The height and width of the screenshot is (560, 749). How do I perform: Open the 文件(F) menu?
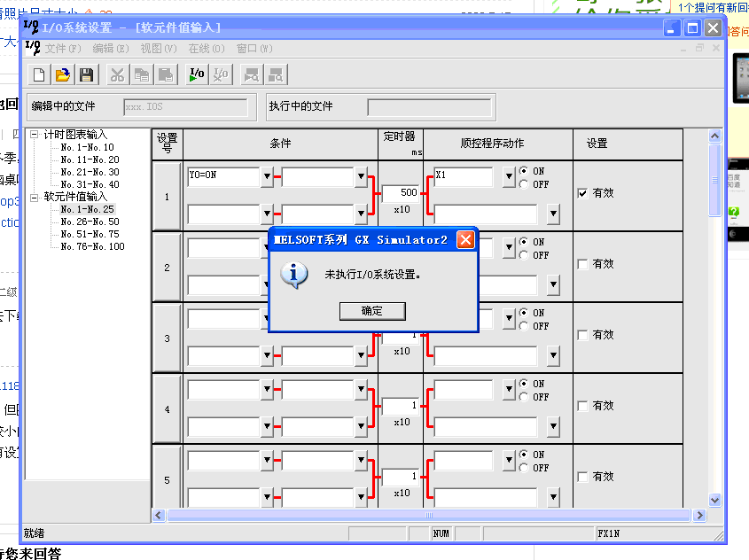point(63,48)
